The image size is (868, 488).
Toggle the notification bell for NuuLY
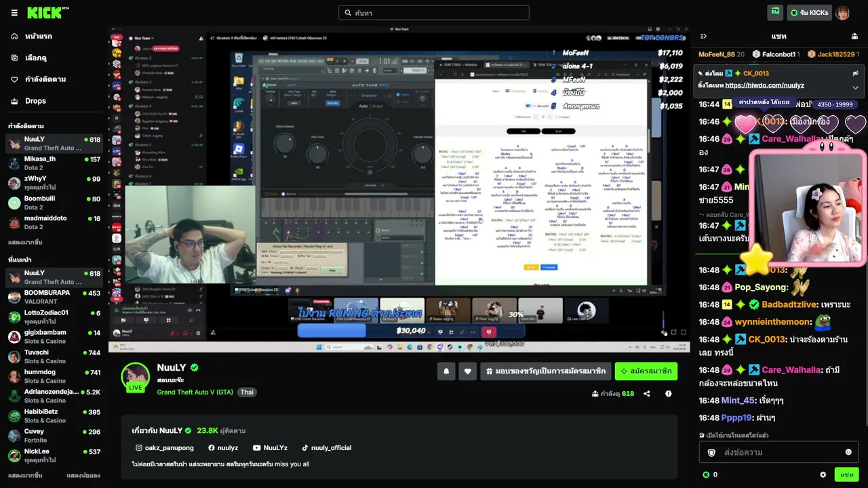pos(446,371)
